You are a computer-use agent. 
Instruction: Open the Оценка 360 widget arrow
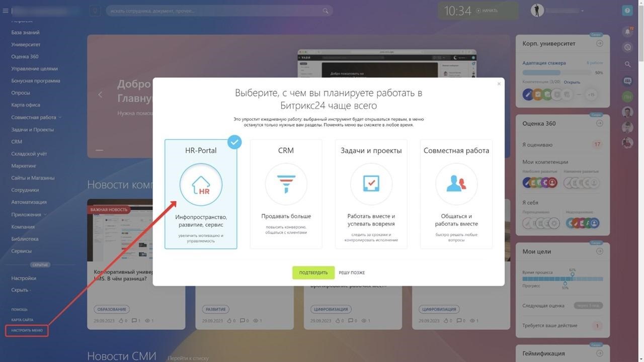(x=599, y=123)
